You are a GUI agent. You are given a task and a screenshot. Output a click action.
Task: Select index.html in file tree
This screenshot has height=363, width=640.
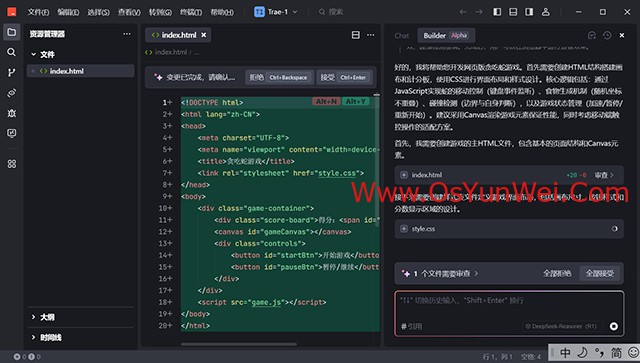(x=80, y=71)
